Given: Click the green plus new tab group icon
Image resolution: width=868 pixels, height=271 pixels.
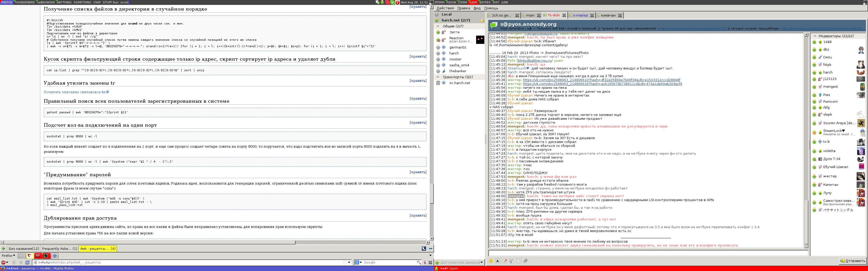Looking at the screenshot, I should 3,249.
